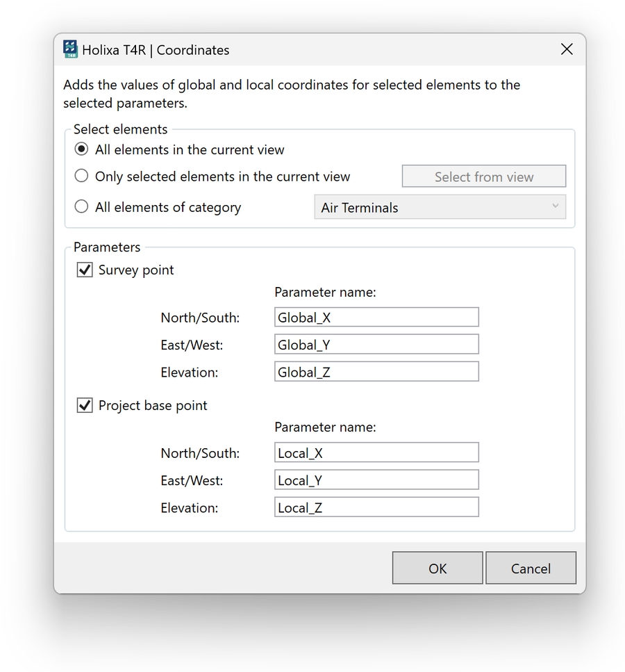This screenshot has height=672, width=625.
Task: Close the Coordinates dialog window
Action: (x=567, y=49)
